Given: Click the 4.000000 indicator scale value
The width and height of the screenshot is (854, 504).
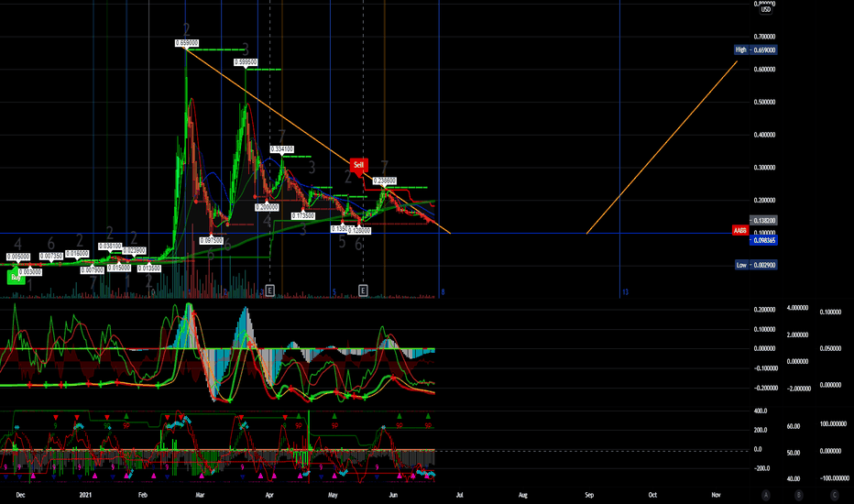Looking at the screenshot, I should click(797, 308).
